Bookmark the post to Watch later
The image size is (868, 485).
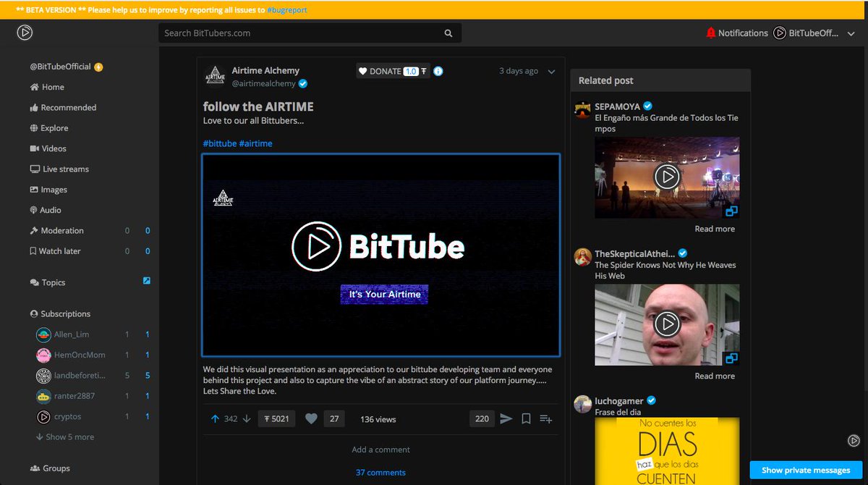[527, 418]
